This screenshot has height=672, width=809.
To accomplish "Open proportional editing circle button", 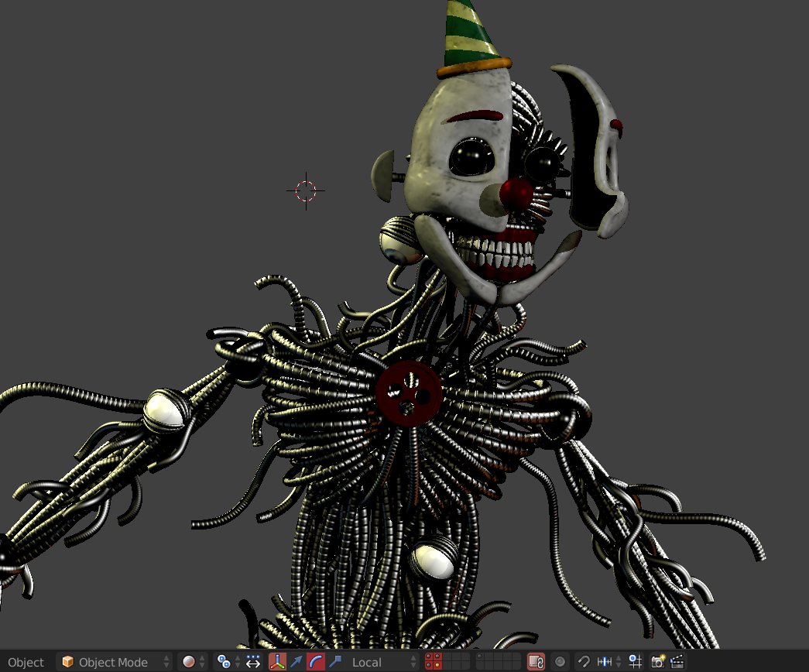I will click(560, 662).
